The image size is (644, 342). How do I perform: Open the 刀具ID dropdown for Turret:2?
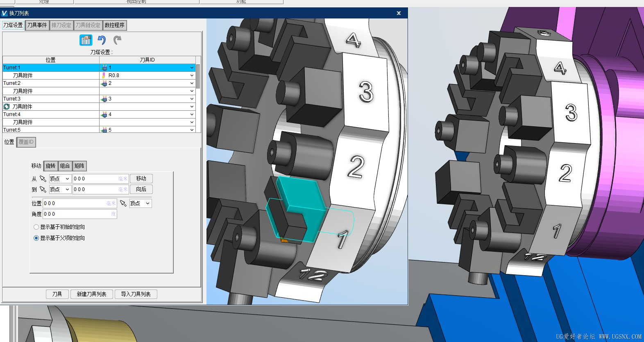(x=192, y=83)
